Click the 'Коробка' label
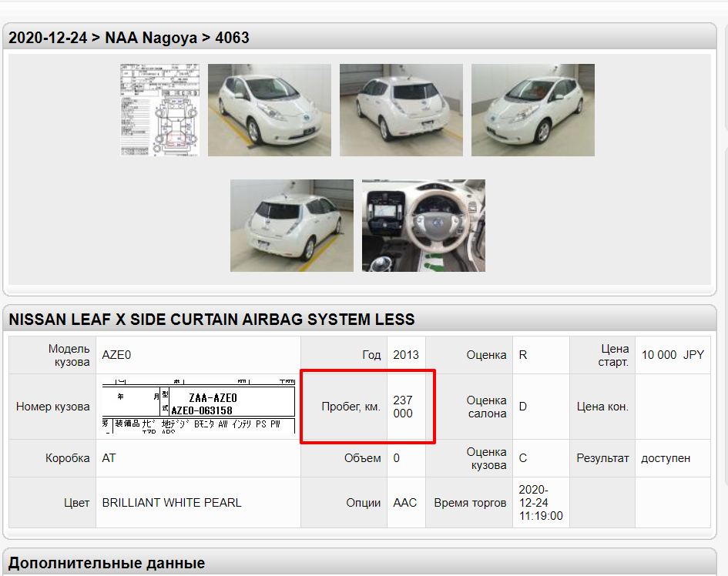This screenshot has width=728, height=576. pos(67,458)
